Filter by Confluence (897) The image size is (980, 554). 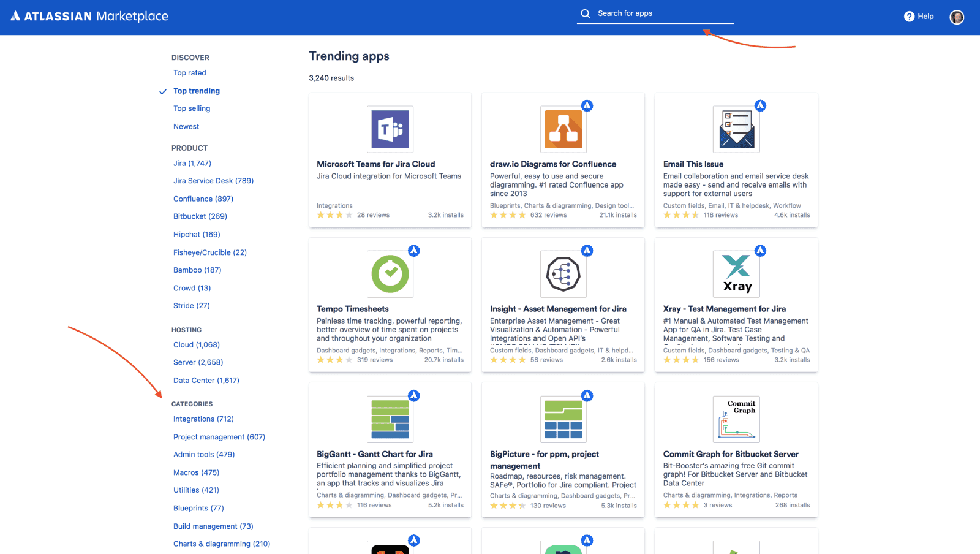coord(203,199)
